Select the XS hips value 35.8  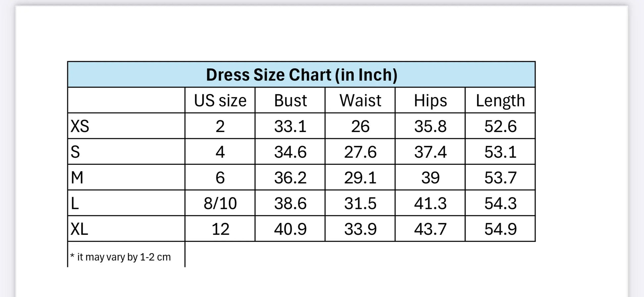(x=430, y=126)
